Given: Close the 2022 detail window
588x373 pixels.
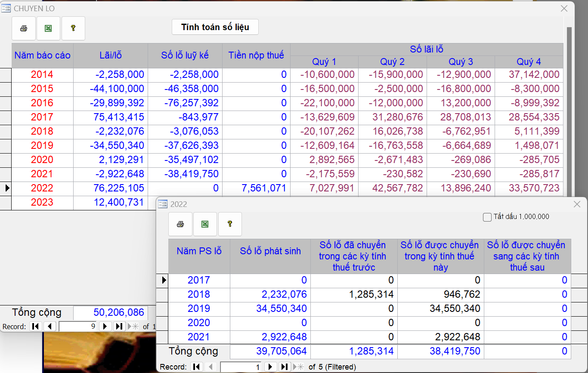Looking at the screenshot, I should click(x=577, y=204).
